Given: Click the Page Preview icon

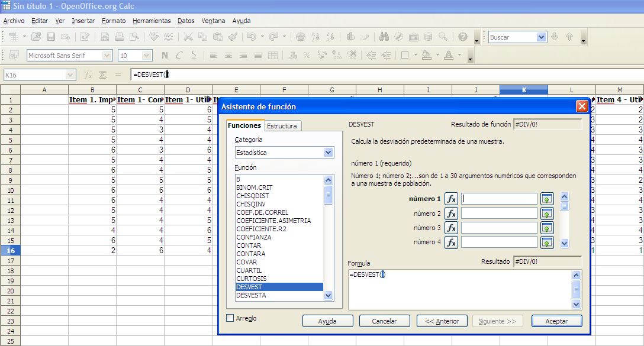Looking at the screenshot, I should coord(134,37).
